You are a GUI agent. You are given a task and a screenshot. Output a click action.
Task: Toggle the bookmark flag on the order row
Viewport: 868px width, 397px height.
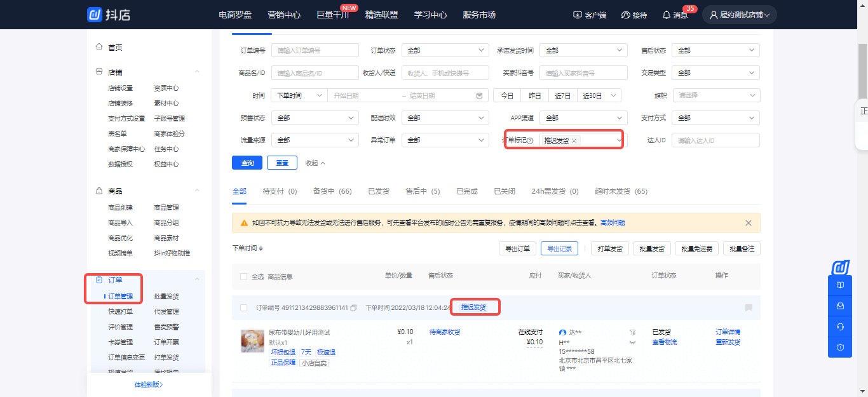click(x=749, y=307)
